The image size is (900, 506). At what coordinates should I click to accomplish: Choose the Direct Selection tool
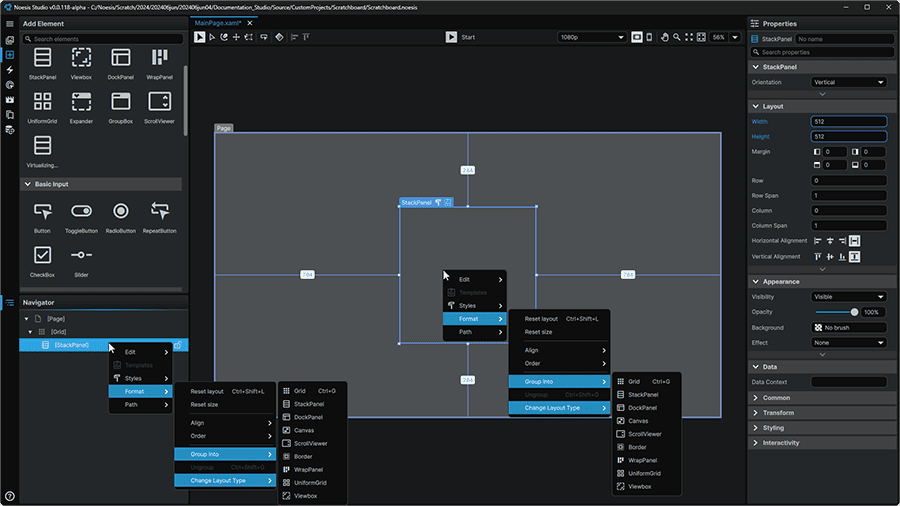[212, 37]
